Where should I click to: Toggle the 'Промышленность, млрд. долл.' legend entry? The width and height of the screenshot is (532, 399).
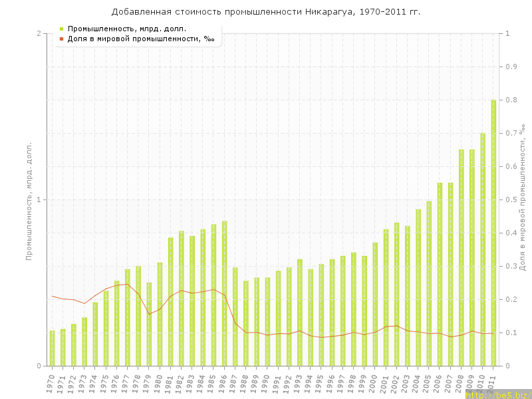pyautogui.click(x=127, y=29)
